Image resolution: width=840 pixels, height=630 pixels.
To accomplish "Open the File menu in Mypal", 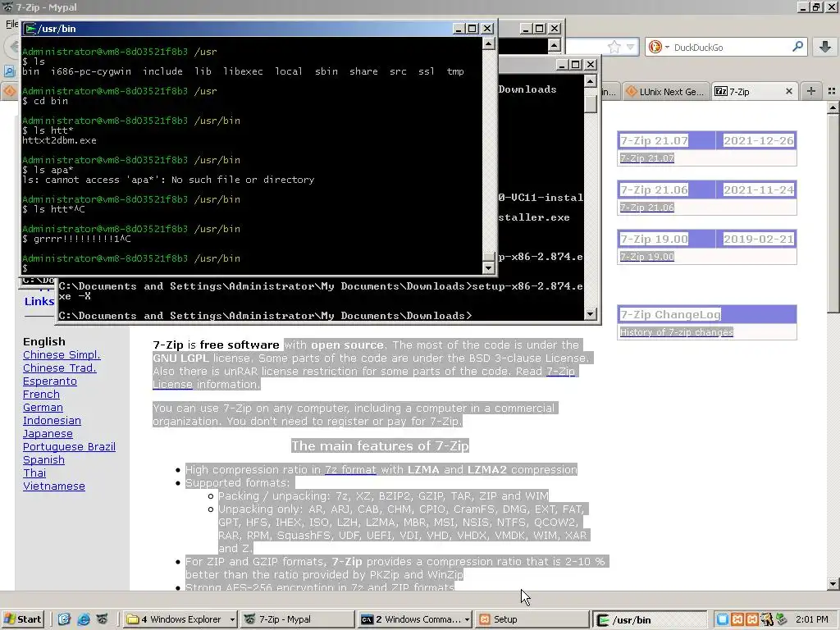I will point(11,24).
